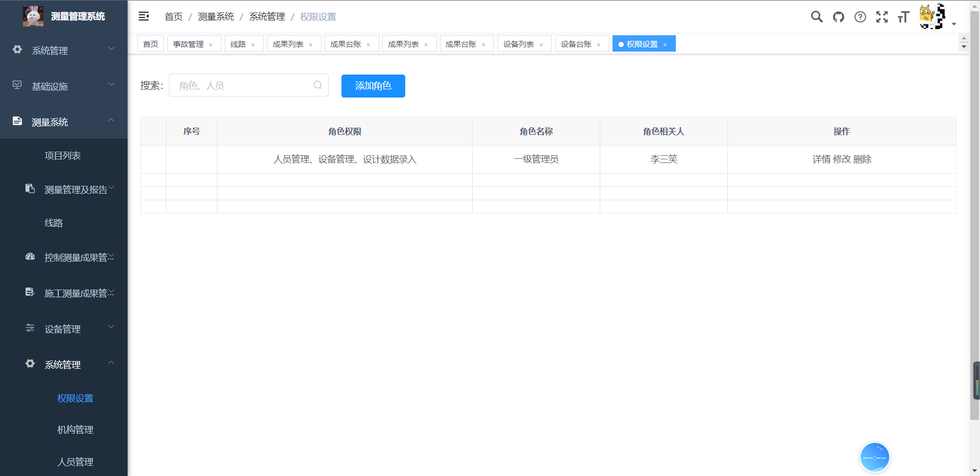Image resolution: width=980 pixels, height=476 pixels.
Task: Click the 角色权限 column header
Action: point(345,131)
